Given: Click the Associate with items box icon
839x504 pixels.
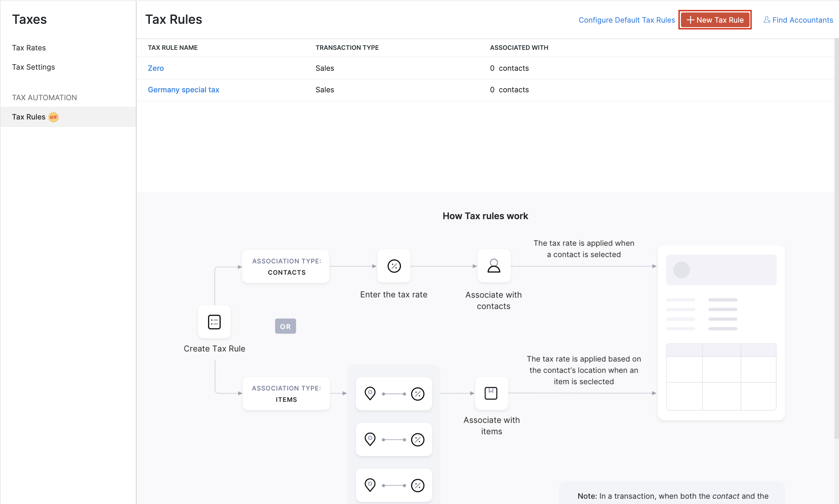Looking at the screenshot, I should click(x=491, y=393).
